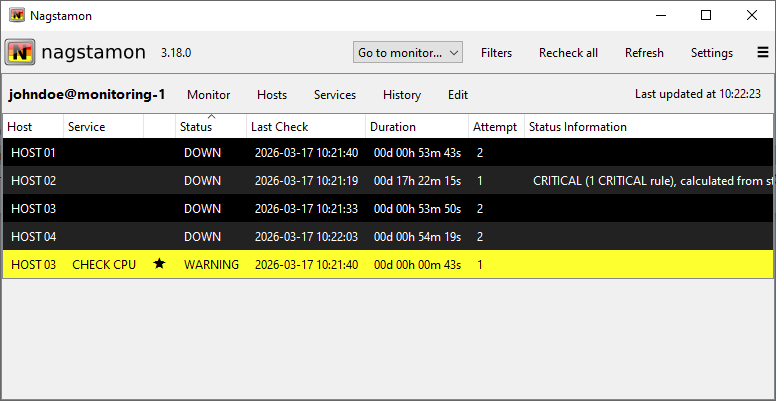Open the Hosts view link
The width and height of the screenshot is (776, 401).
(x=271, y=95)
